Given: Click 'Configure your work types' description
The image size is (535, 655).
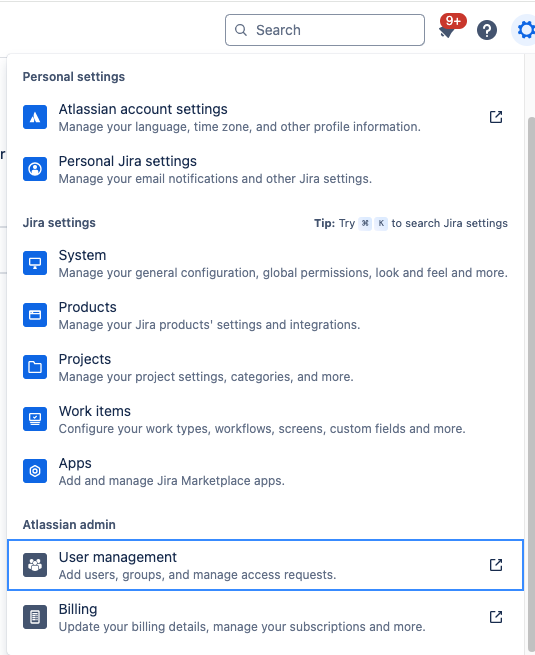Looking at the screenshot, I should (262, 429).
